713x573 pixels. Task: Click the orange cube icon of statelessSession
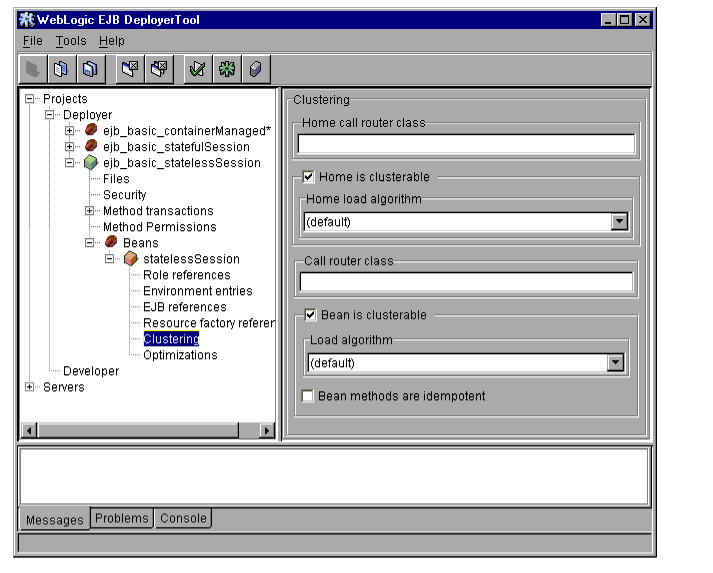click(x=131, y=258)
